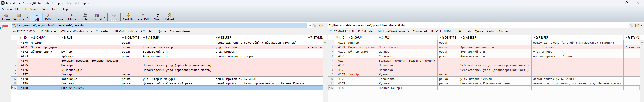The height and width of the screenshot is (102, 644).
Task: Expand the Format dropdown arrow
Action: pos(105,17)
